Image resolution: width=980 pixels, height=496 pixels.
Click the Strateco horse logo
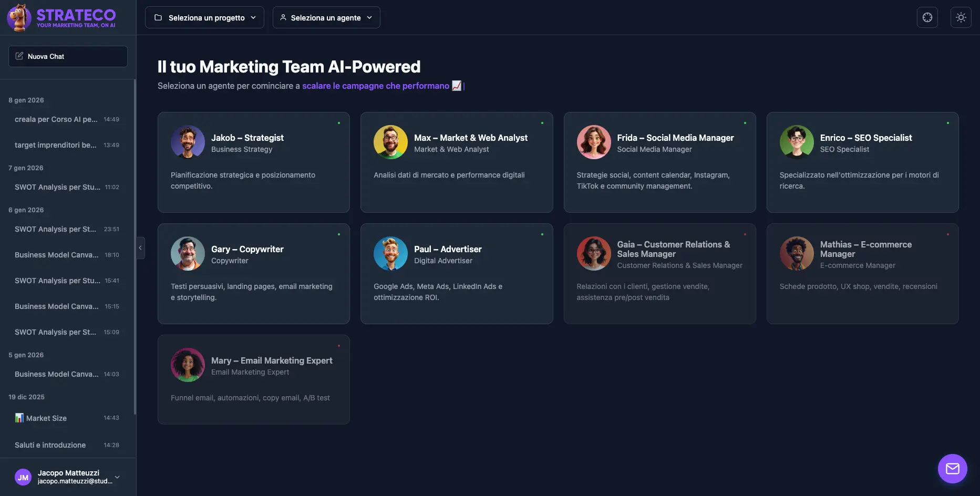pos(19,17)
